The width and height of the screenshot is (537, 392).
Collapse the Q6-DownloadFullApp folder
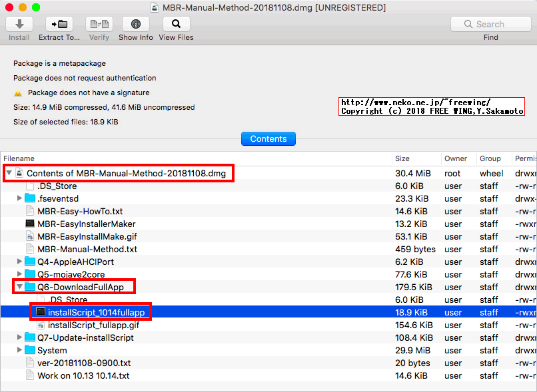click(x=19, y=287)
